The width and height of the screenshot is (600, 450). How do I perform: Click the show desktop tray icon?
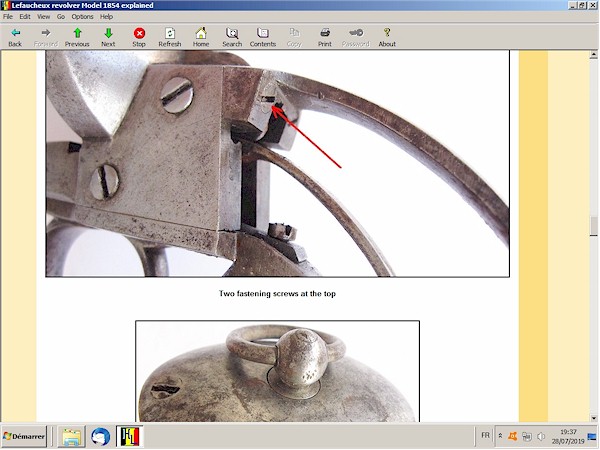592,436
